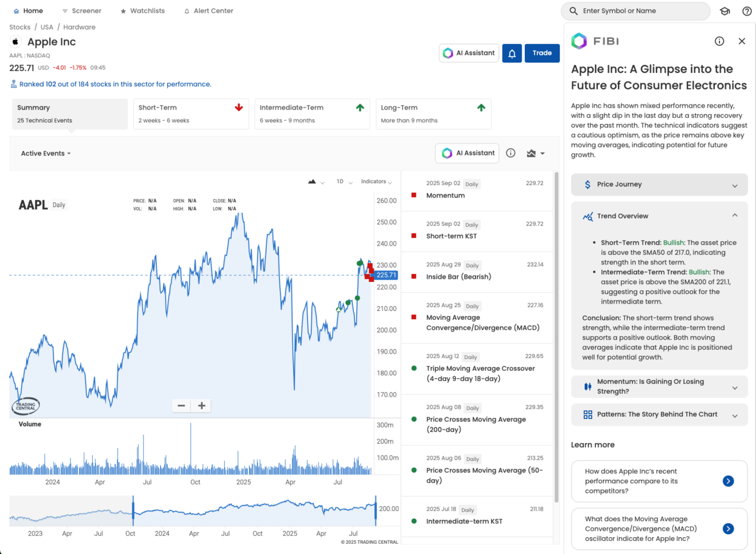The height and width of the screenshot is (554, 756).
Task: Click the Trade button
Action: click(542, 53)
